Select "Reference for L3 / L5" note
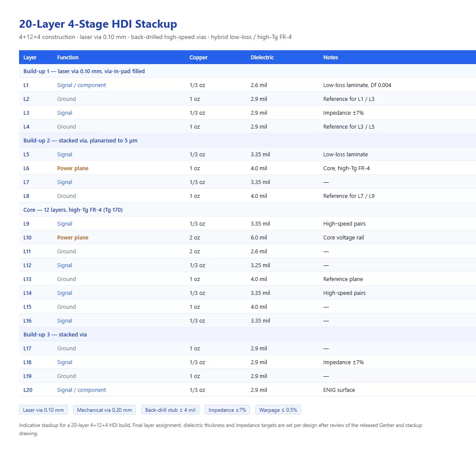Image resolution: width=476 pixels, height=459 pixels. (348, 127)
